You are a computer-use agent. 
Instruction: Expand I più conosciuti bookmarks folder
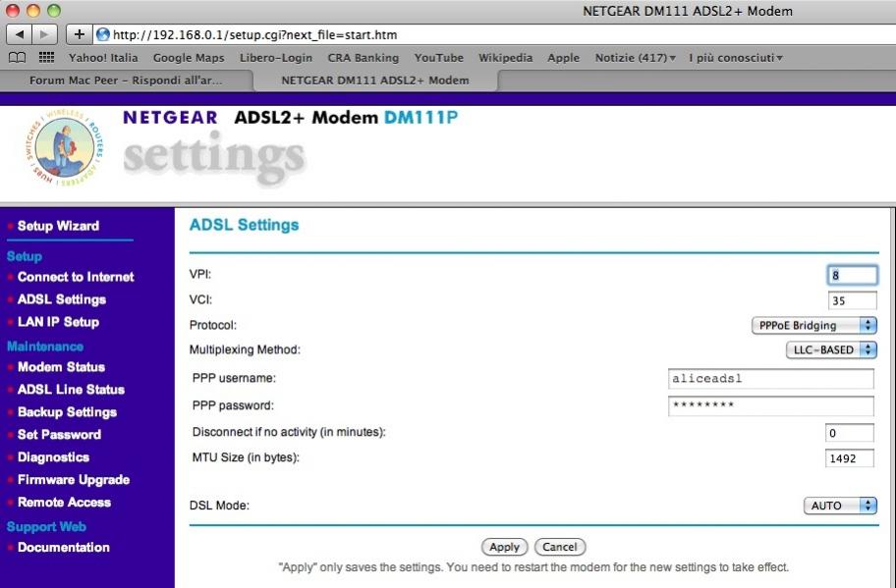(736, 58)
